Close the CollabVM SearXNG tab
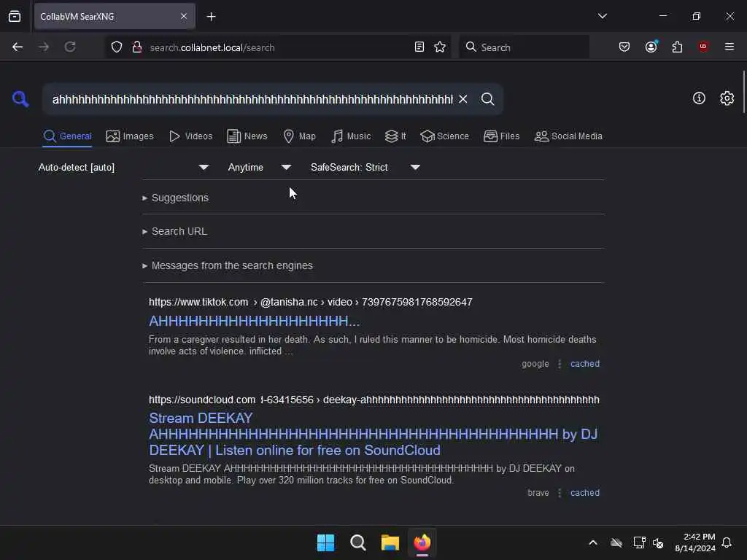 (184, 16)
